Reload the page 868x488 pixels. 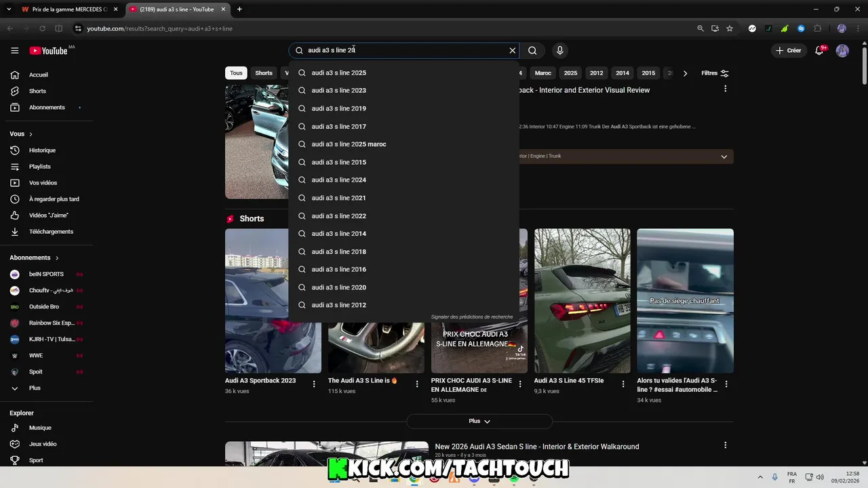(x=42, y=28)
